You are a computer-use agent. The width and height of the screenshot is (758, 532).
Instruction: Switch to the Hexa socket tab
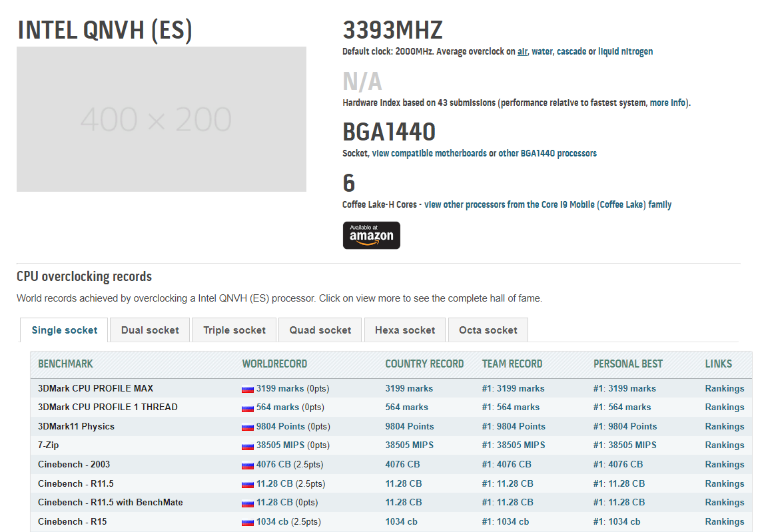[x=405, y=330]
